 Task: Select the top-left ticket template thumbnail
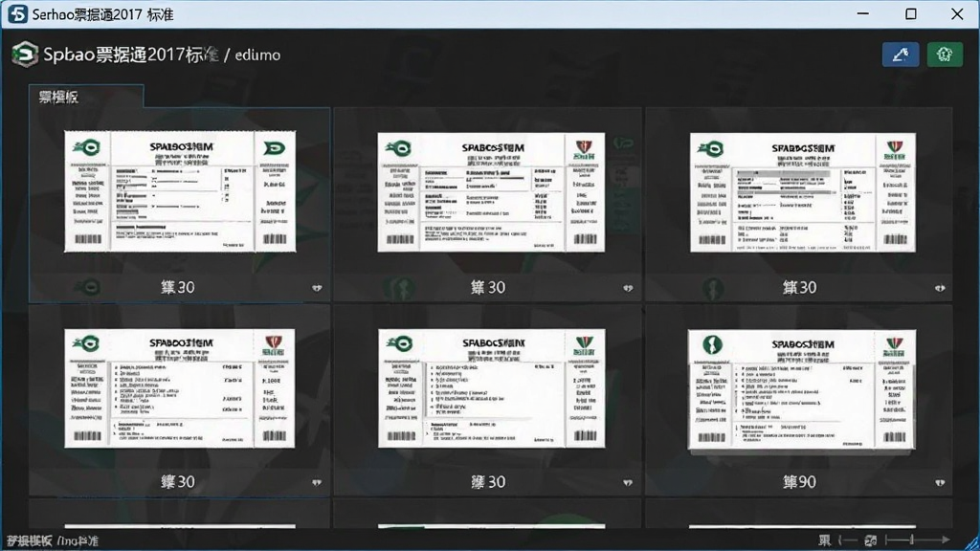[180, 191]
